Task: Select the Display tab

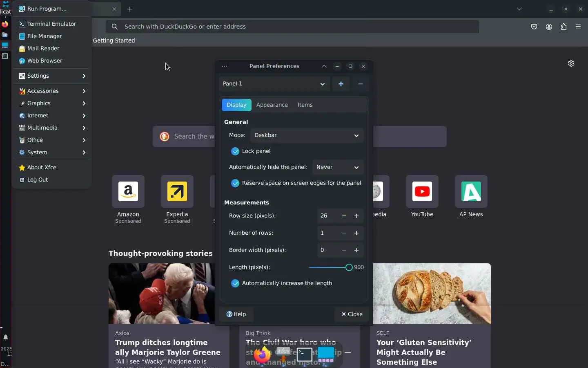Action: click(x=236, y=105)
